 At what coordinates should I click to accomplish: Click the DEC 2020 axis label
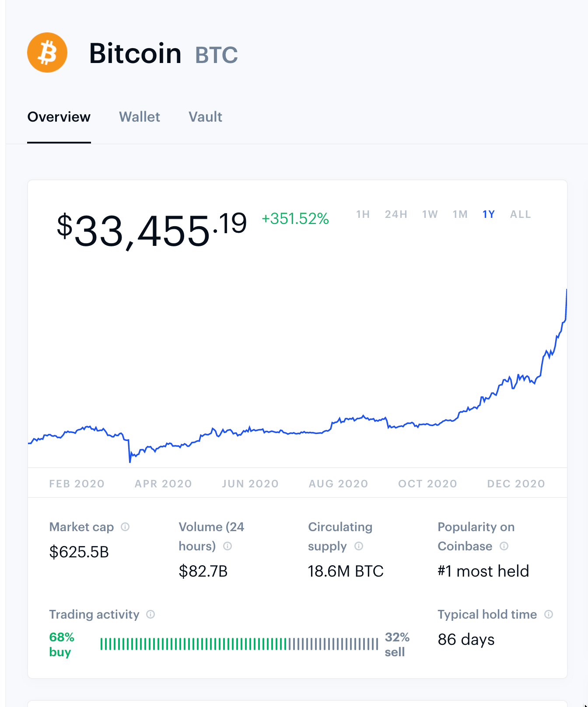tap(516, 483)
